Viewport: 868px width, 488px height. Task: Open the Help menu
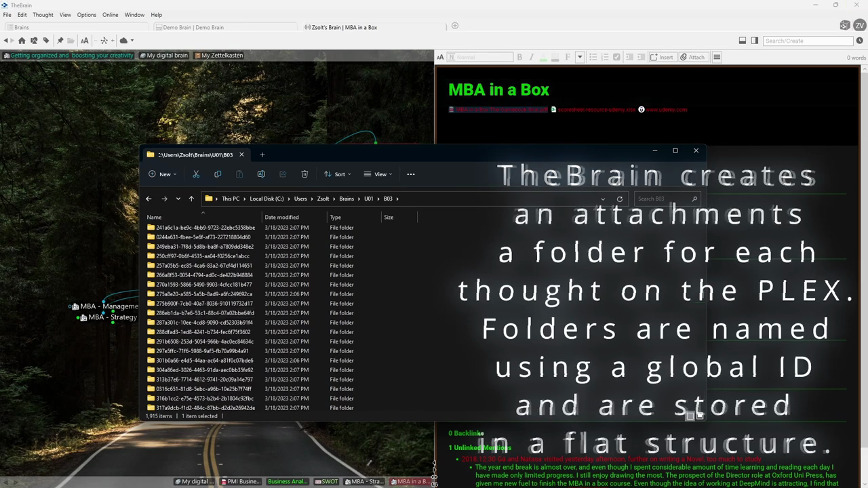point(156,15)
